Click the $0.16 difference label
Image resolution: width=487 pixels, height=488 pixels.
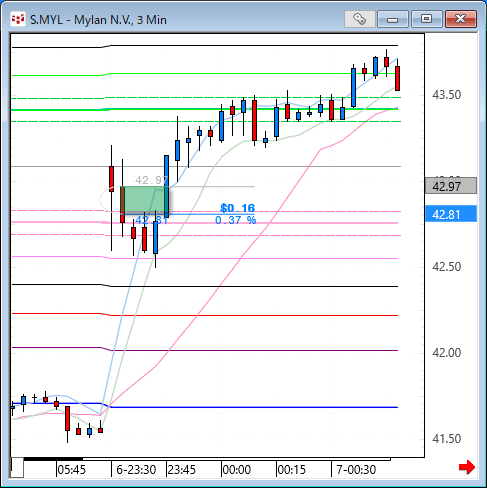point(237,208)
